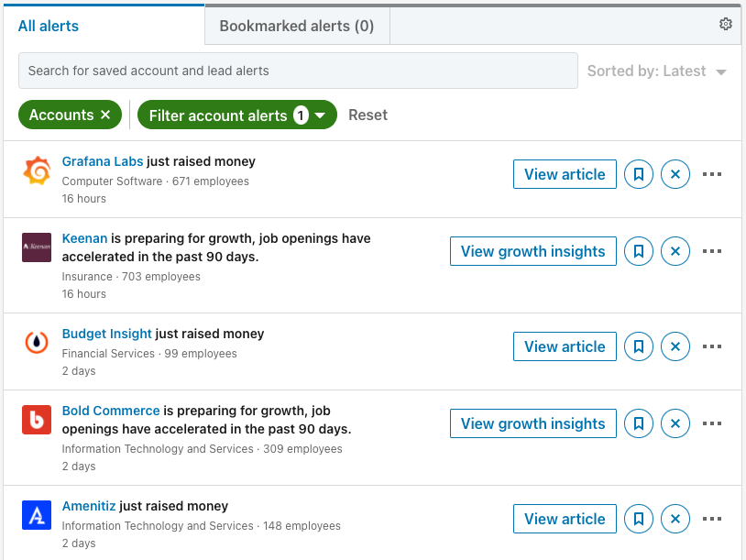Open more options for Keenan alert

(x=712, y=251)
